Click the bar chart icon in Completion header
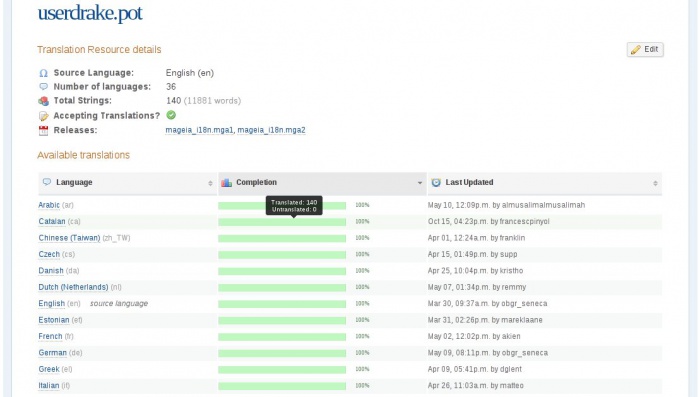This screenshot has height=397, width=700. (x=226, y=182)
